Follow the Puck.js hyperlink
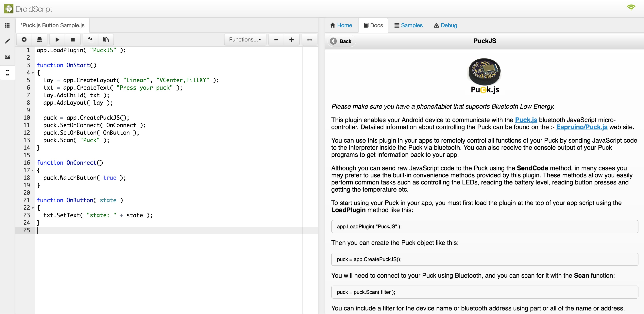Screen dimensions: 644x314 click(x=526, y=120)
